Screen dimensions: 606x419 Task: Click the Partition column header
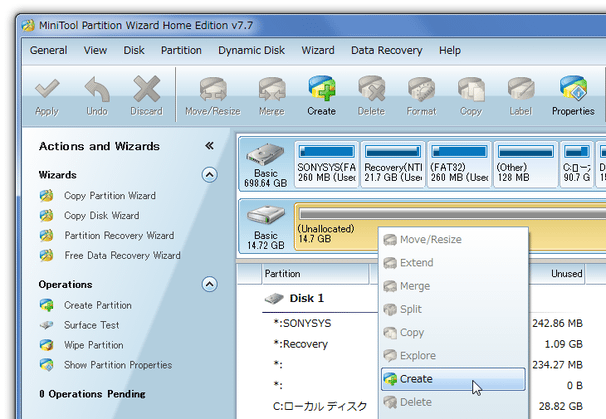315,274
